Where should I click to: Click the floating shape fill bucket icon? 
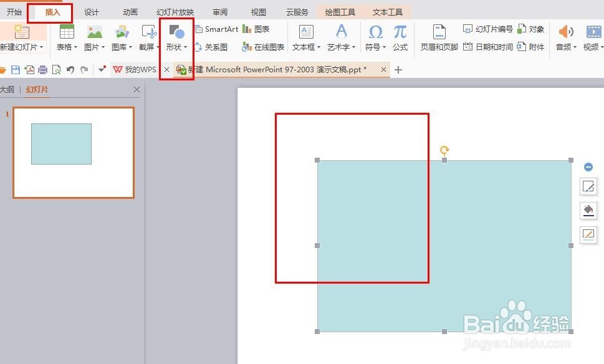(588, 210)
